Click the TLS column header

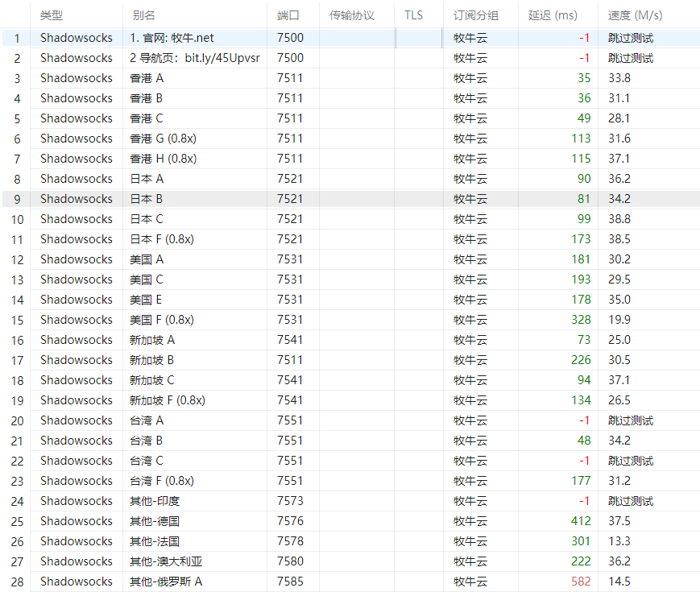click(x=413, y=14)
